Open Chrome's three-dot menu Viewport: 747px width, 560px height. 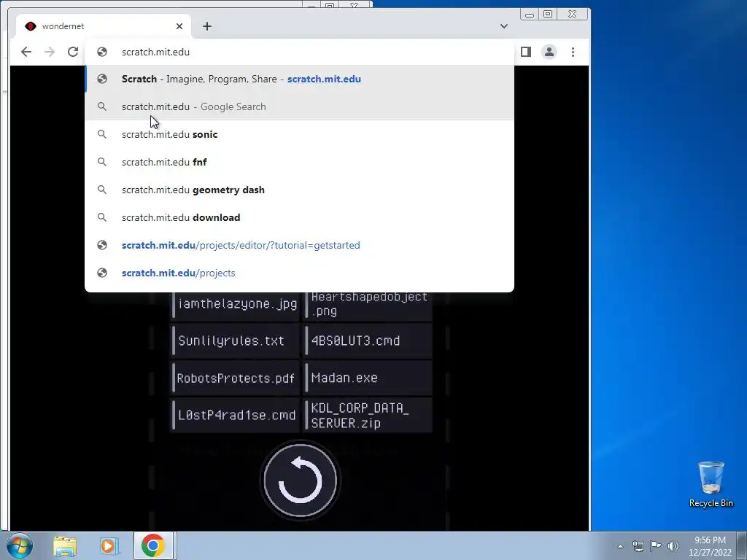pyautogui.click(x=573, y=52)
